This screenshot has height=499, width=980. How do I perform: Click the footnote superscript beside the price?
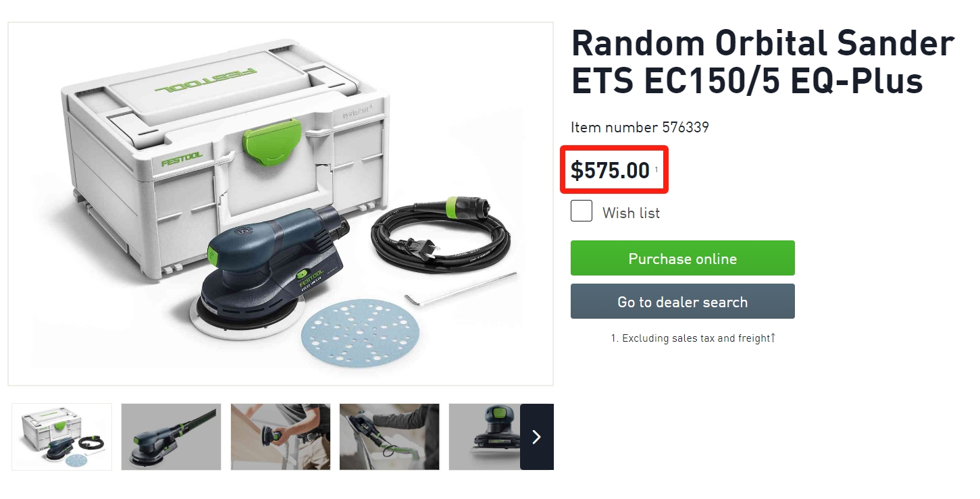[x=656, y=169]
